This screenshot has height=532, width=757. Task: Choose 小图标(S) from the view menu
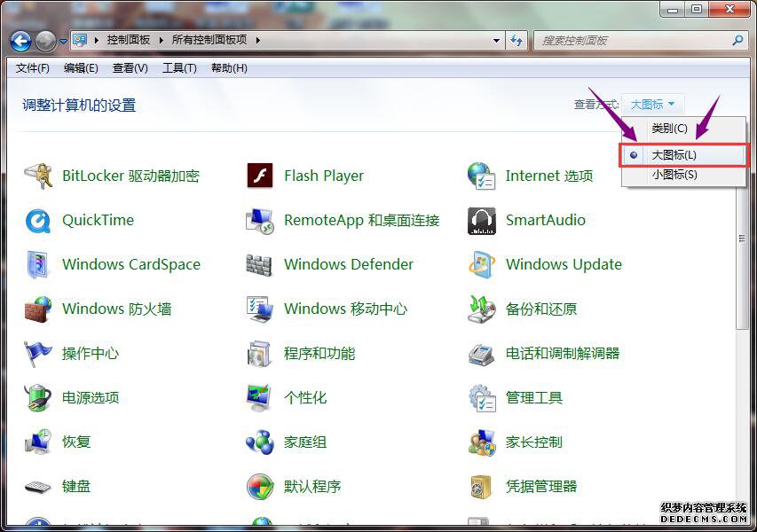click(x=683, y=174)
